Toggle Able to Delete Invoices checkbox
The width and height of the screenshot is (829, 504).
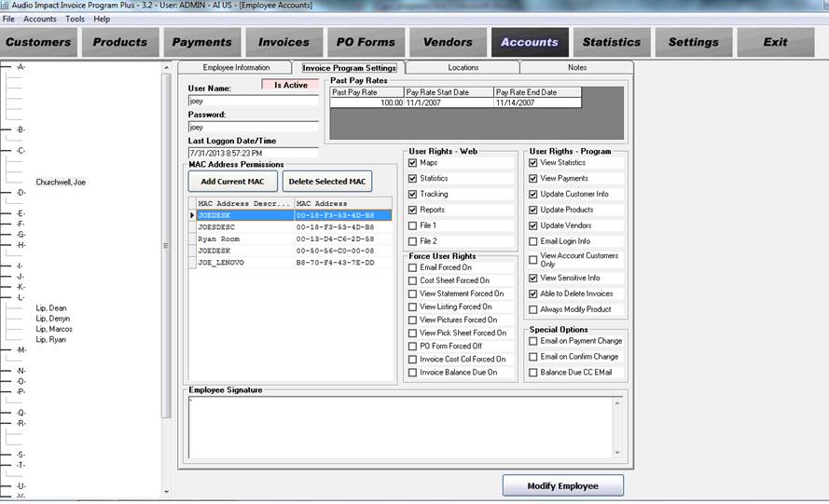pyautogui.click(x=533, y=293)
